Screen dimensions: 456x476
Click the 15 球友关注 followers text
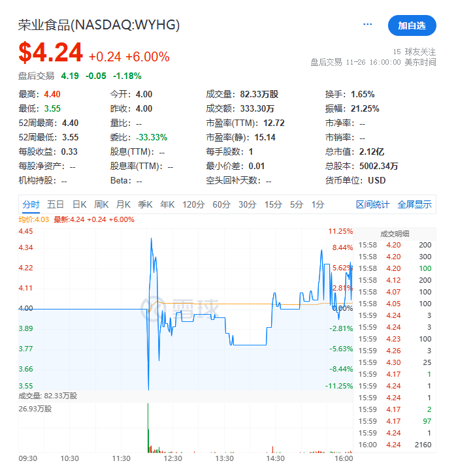[x=414, y=52]
